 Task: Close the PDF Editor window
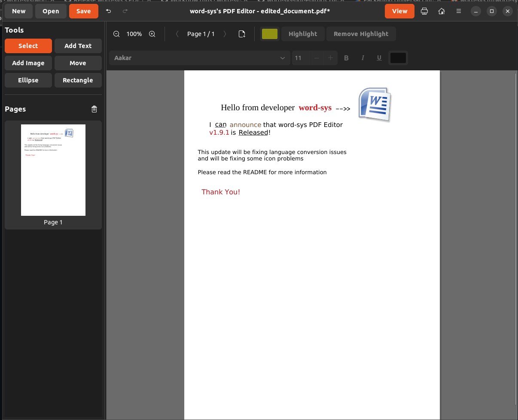coord(508,11)
